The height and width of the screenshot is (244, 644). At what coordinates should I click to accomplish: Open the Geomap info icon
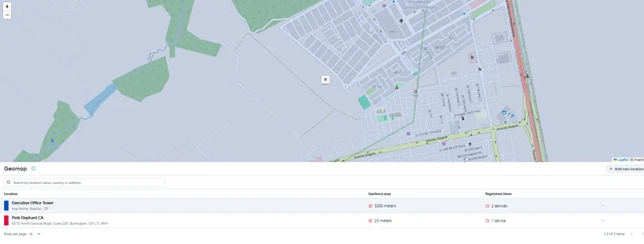[x=33, y=169]
